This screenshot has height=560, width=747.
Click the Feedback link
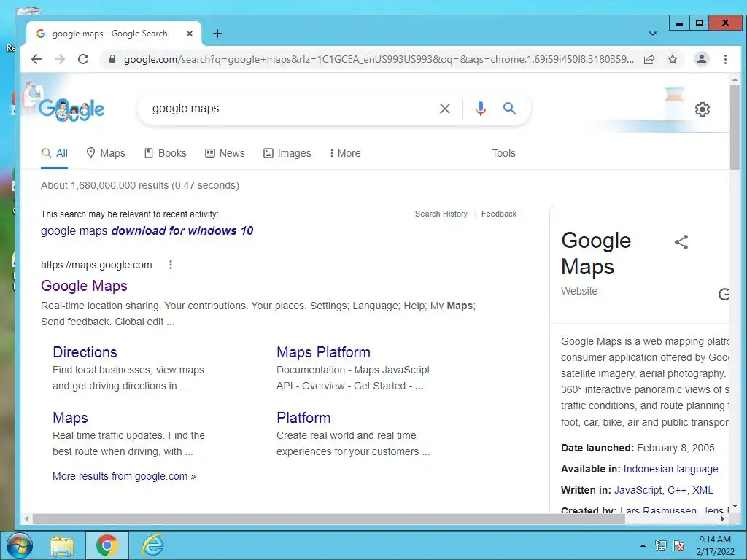[499, 214]
